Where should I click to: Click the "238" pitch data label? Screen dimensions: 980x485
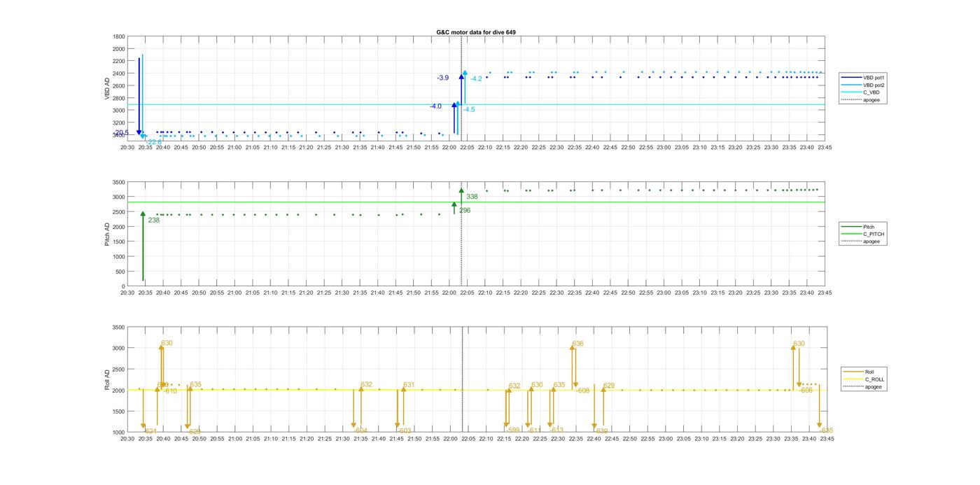[x=154, y=220]
